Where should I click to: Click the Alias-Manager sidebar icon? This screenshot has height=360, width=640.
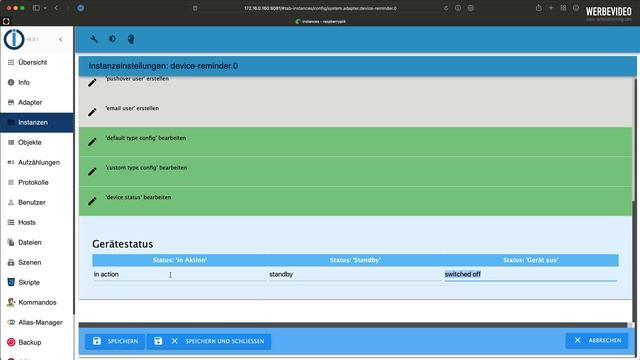[x=11, y=322]
